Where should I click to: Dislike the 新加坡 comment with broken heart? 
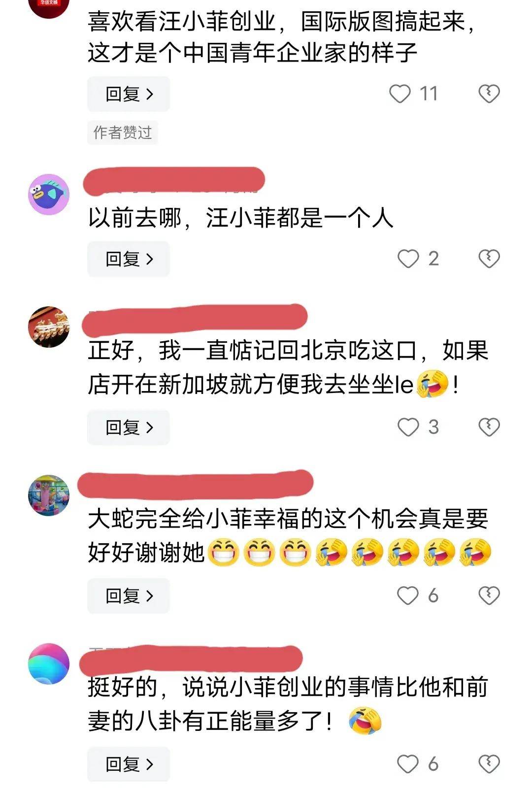click(x=489, y=427)
